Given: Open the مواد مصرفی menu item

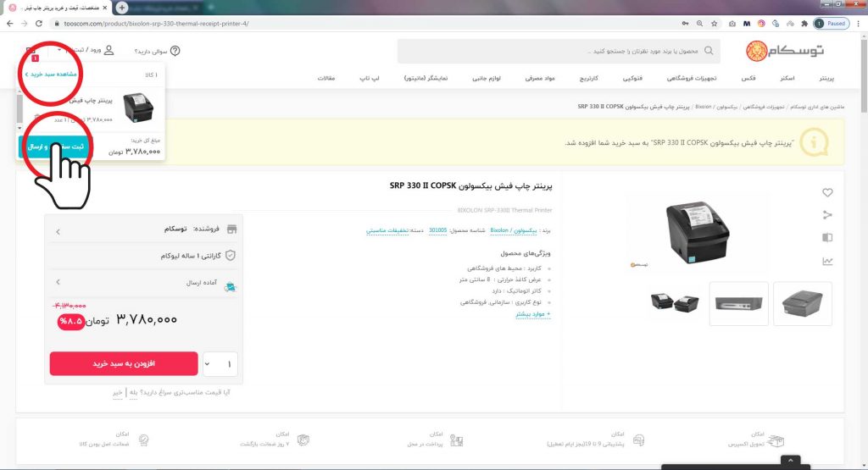Looking at the screenshot, I should (540, 79).
